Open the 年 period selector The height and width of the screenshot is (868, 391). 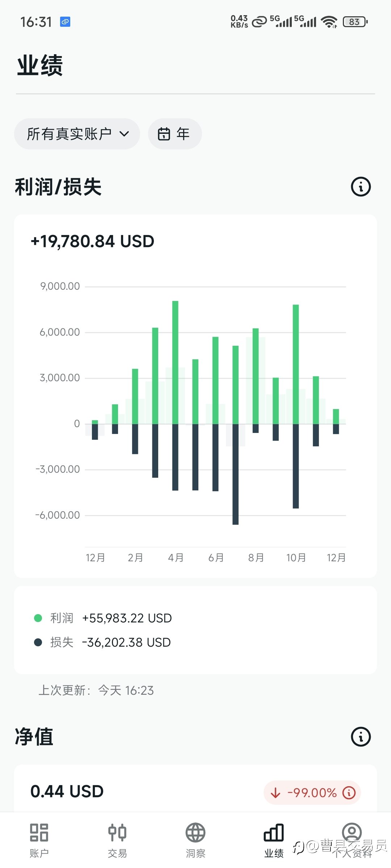(175, 134)
